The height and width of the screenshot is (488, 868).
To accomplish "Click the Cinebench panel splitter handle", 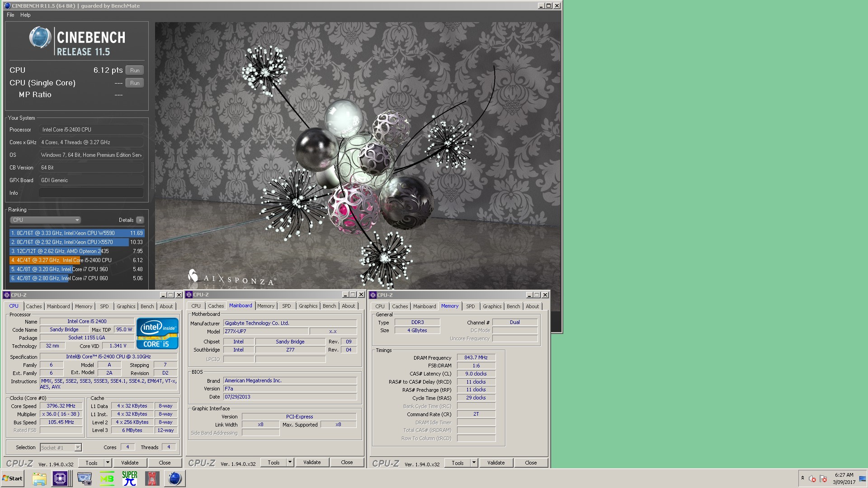I will (152, 175).
